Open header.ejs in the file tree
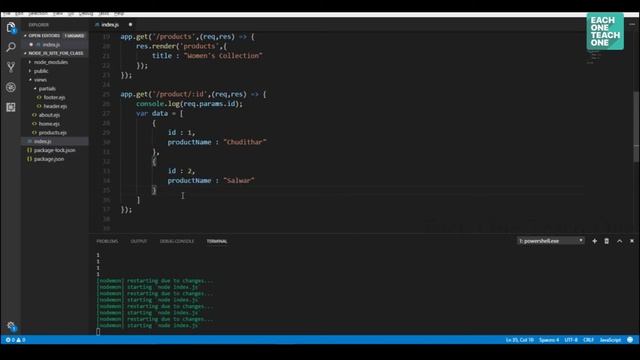 [55, 106]
